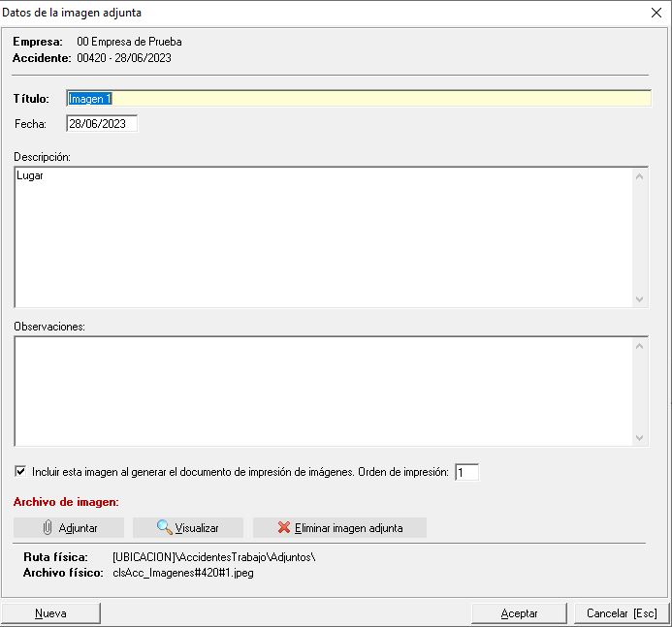Image resolution: width=672 pixels, height=627 pixels.
Task: Select the Orden de impresión number box
Action: click(x=466, y=472)
